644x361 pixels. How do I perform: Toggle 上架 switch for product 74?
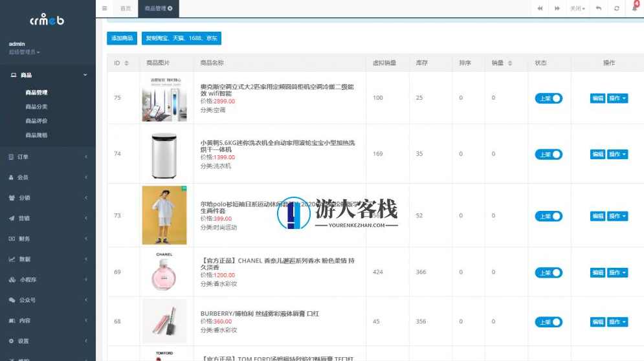(548, 155)
